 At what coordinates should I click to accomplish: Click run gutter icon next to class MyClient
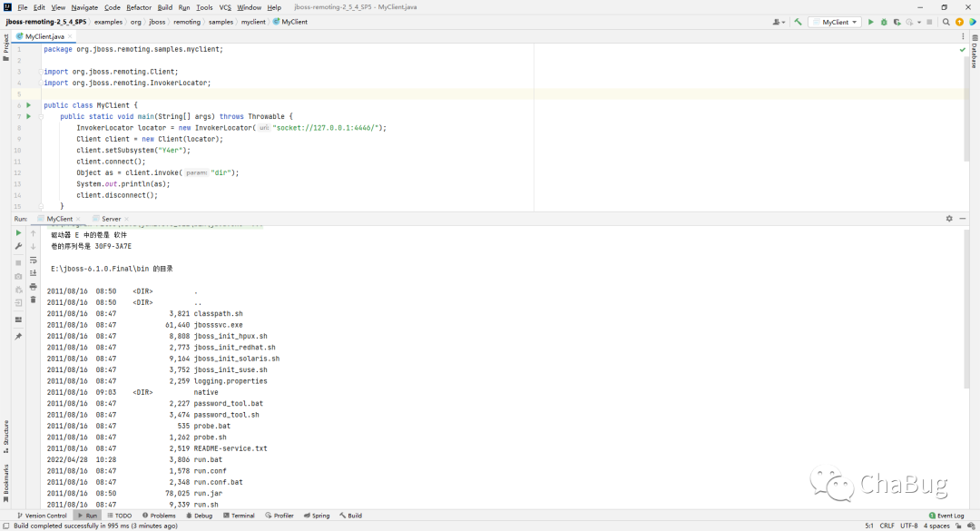29,105
